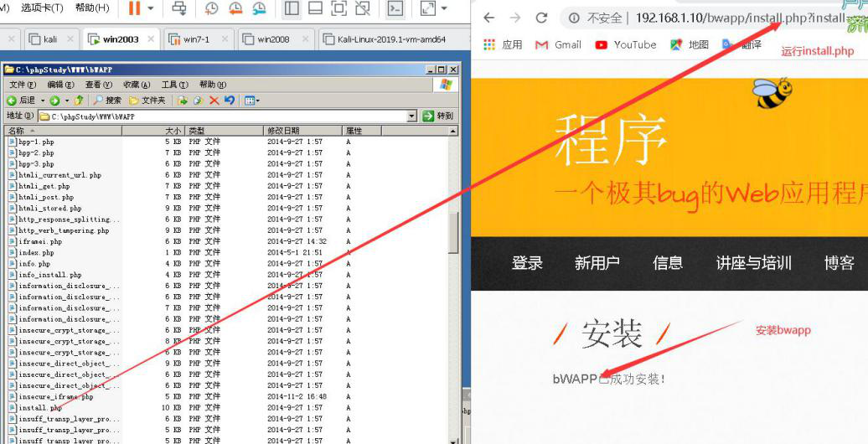The width and height of the screenshot is (868, 444).
Task: Click the browser back arrow button
Action: (488, 18)
